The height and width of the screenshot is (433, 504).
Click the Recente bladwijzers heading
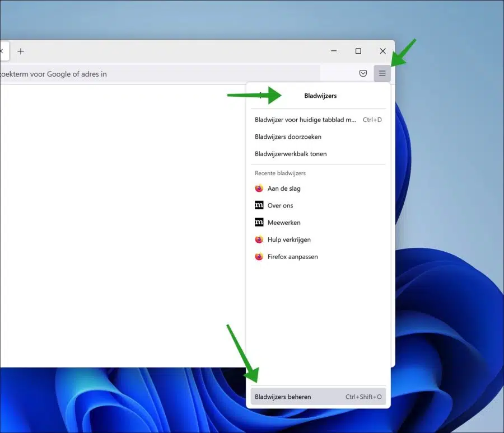tap(281, 173)
